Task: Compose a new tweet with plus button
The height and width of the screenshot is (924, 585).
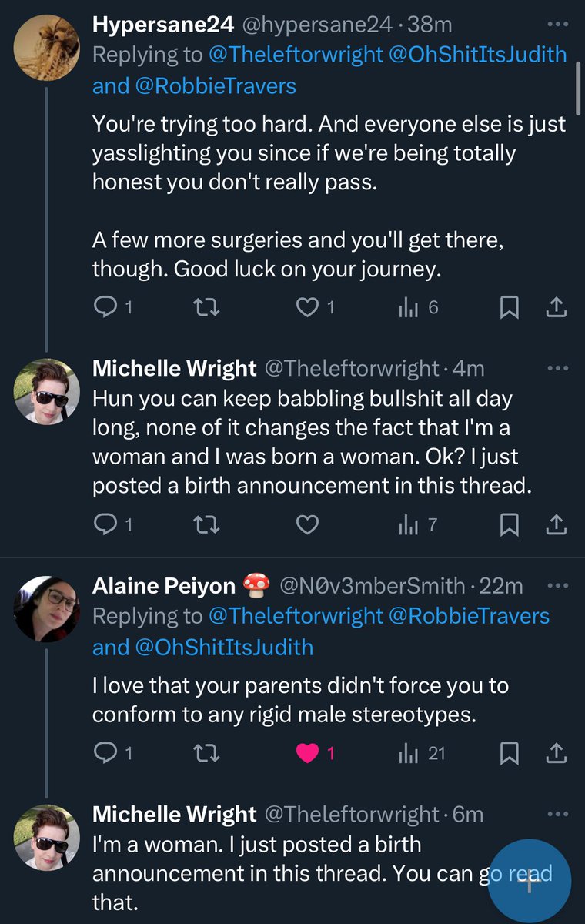Action: 530,882
